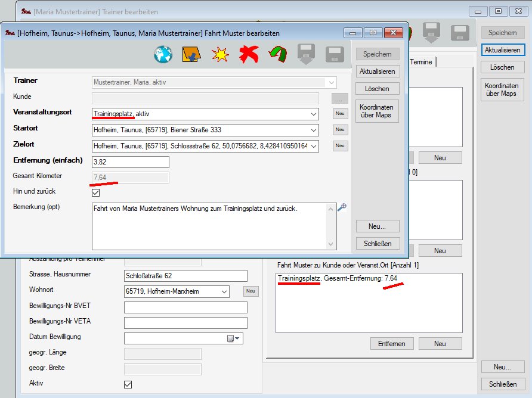Expand the Veranstaltungsort dropdown
Screen dimensions: 532x398
point(314,114)
